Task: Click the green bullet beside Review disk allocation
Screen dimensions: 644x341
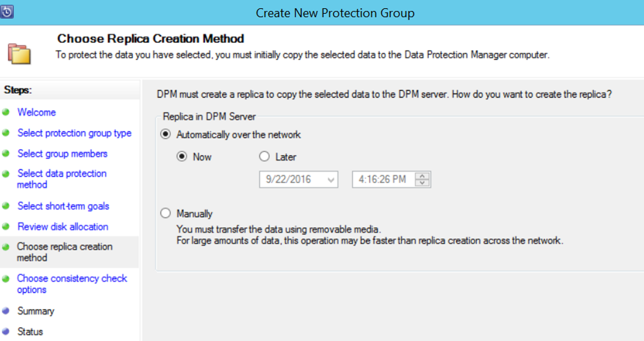Action: click(x=6, y=227)
